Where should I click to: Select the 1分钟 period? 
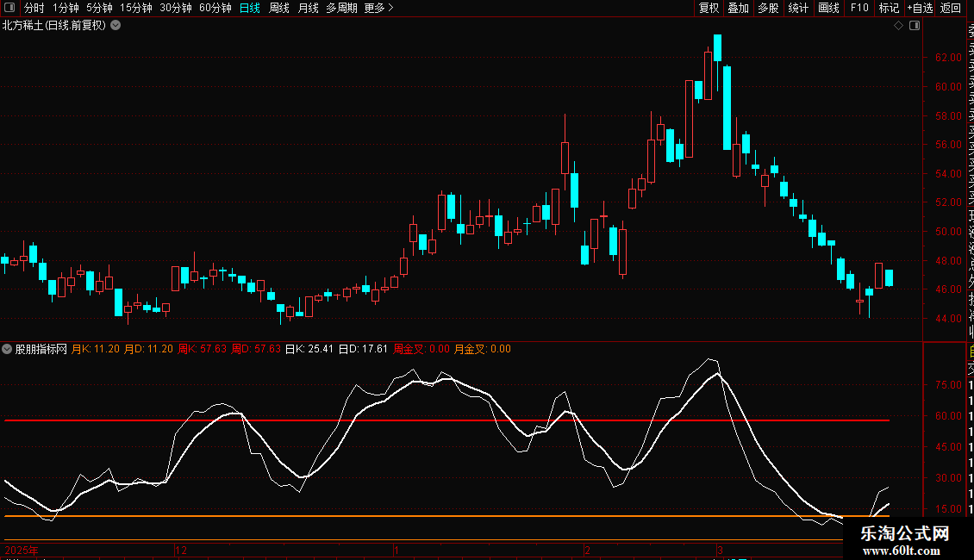(x=66, y=8)
